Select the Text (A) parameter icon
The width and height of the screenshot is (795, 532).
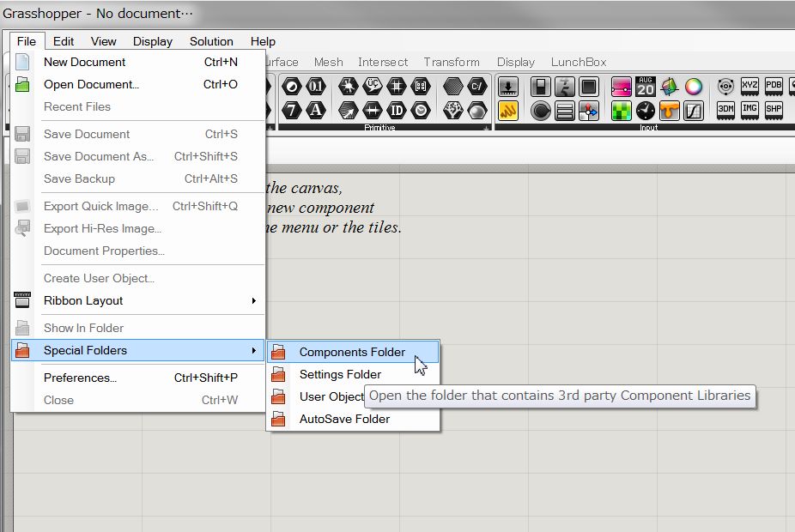click(315, 110)
